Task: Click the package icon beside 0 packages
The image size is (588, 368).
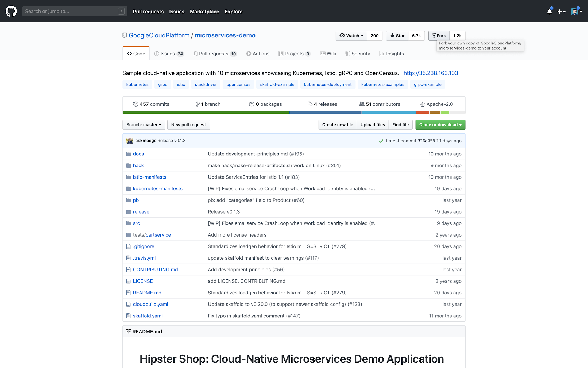Action: pos(252,104)
